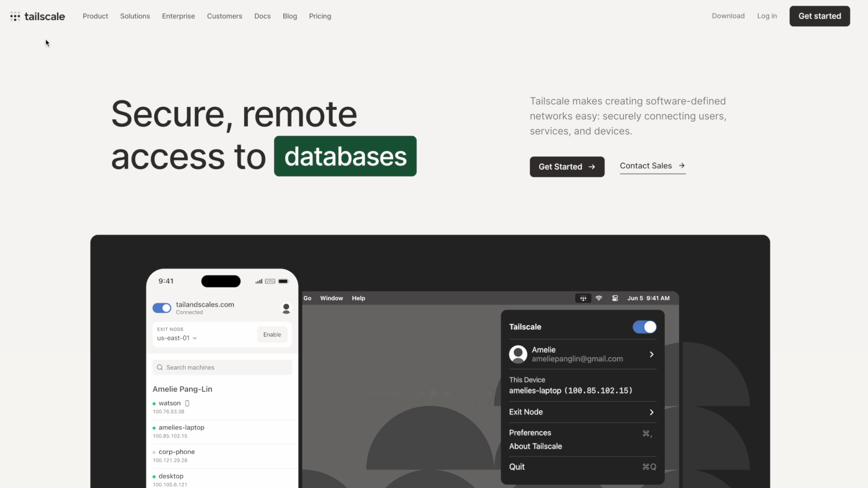Open the Solutions menu
Viewport: 868px width, 488px height.
[x=135, y=16]
